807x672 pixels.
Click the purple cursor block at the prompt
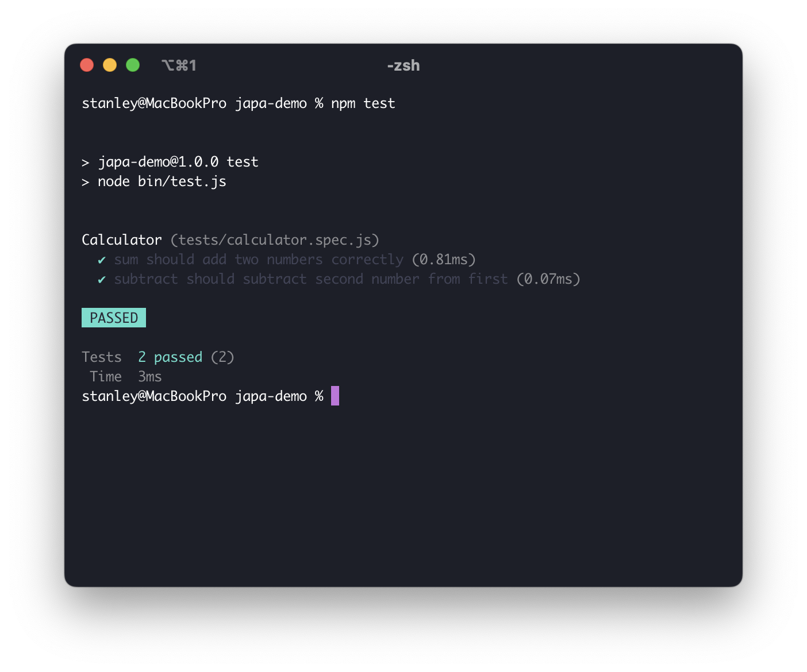click(335, 396)
